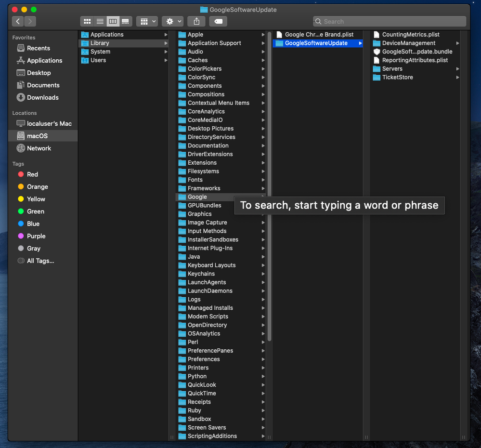Open the Desktop Pictures folder
The width and height of the screenshot is (481, 448).
[x=221, y=129]
